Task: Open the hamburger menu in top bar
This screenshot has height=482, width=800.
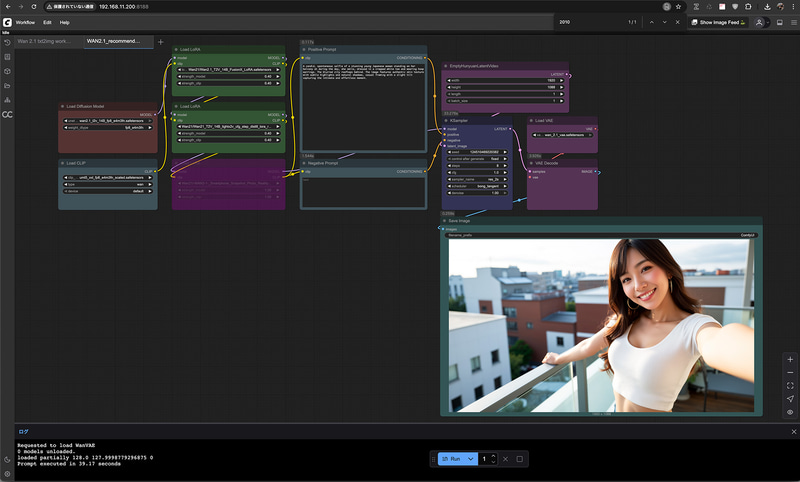Action: click(x=794, y=22)
